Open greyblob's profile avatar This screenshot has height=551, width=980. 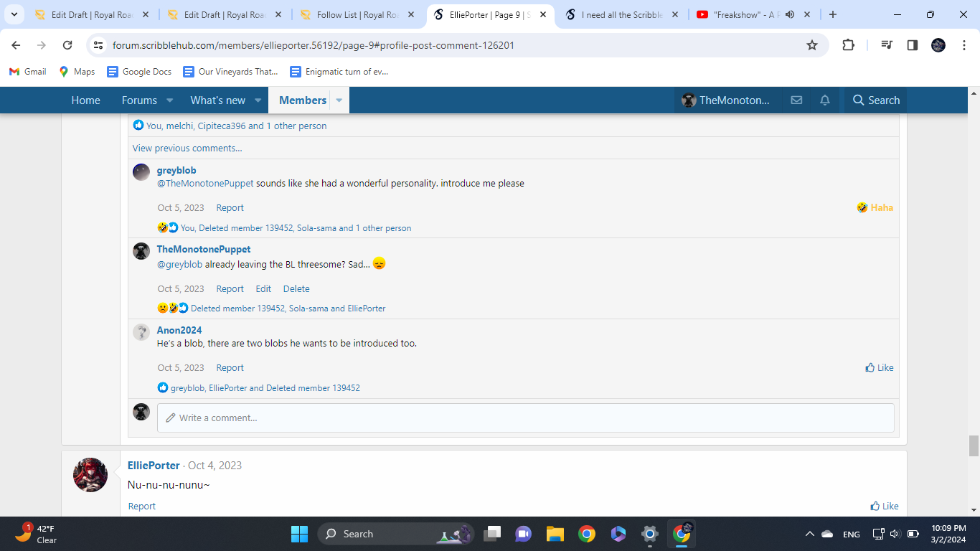(x=141, y=171)
